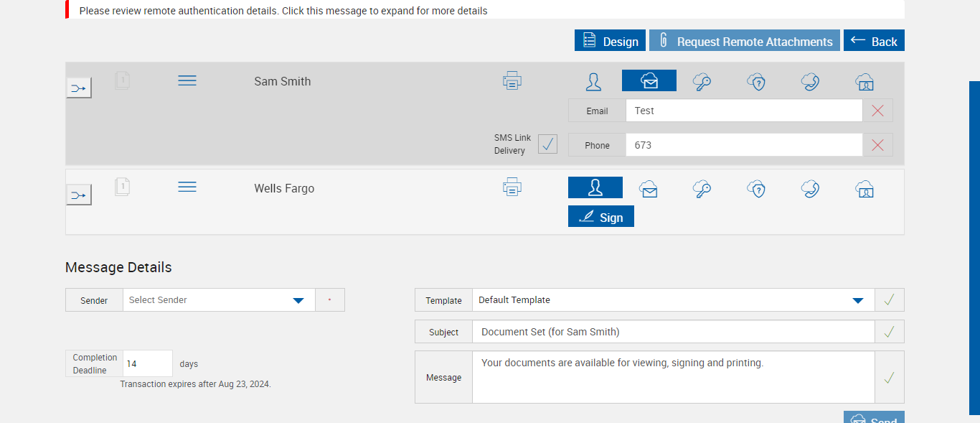The width and height of the screenshot is (980, 423).
Task: Click Wells Fargo's cloud ID photo icon
Action: tap(864, 189)
